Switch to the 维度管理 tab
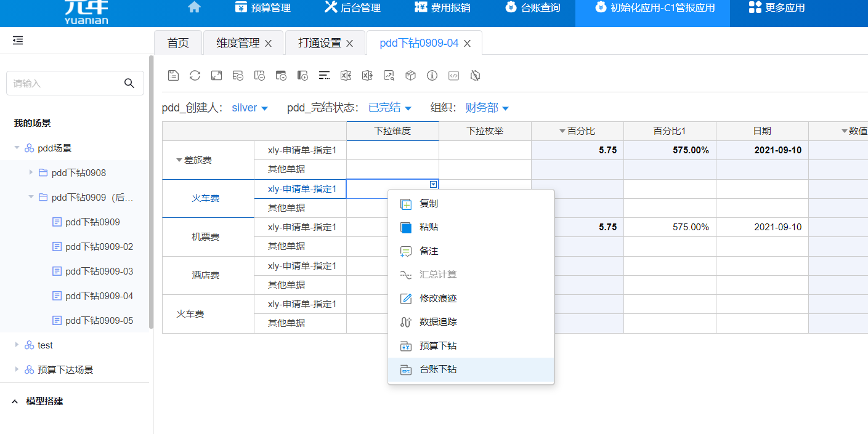This screenshot has height=434, width=868. (238, 43)
